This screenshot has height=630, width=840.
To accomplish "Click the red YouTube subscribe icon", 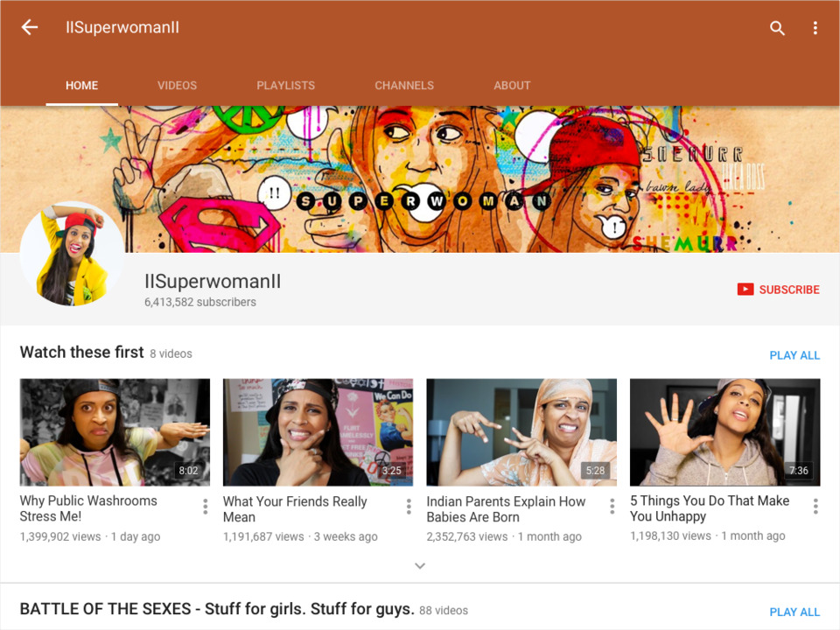I will (x=745, y=290).
